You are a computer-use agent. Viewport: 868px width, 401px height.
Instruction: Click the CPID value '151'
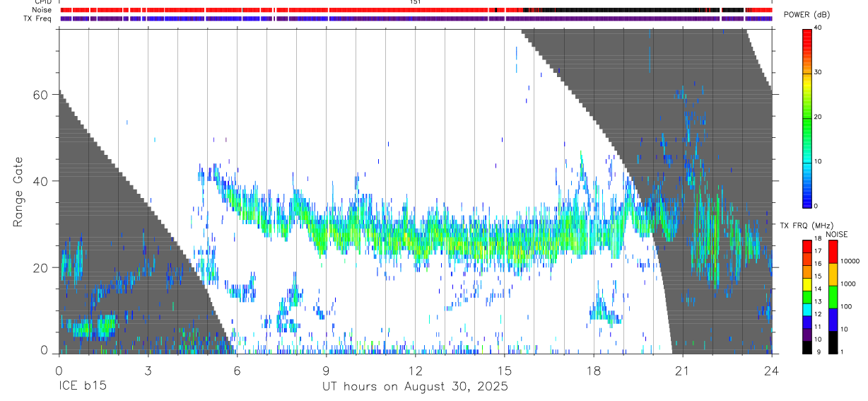point(416,2)
